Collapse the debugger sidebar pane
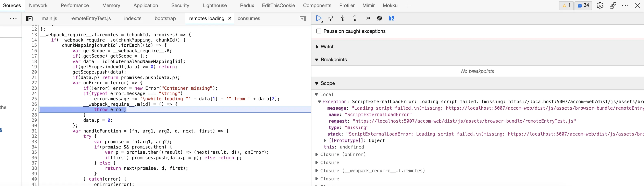This screenshot has width=644, height=186. [303, 19]
